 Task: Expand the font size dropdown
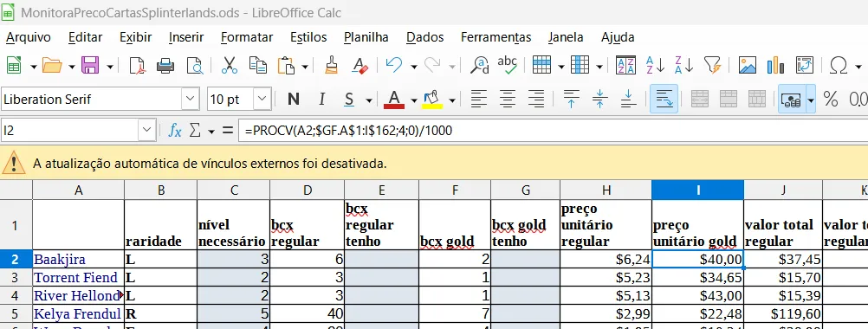[x=262, y=100]
